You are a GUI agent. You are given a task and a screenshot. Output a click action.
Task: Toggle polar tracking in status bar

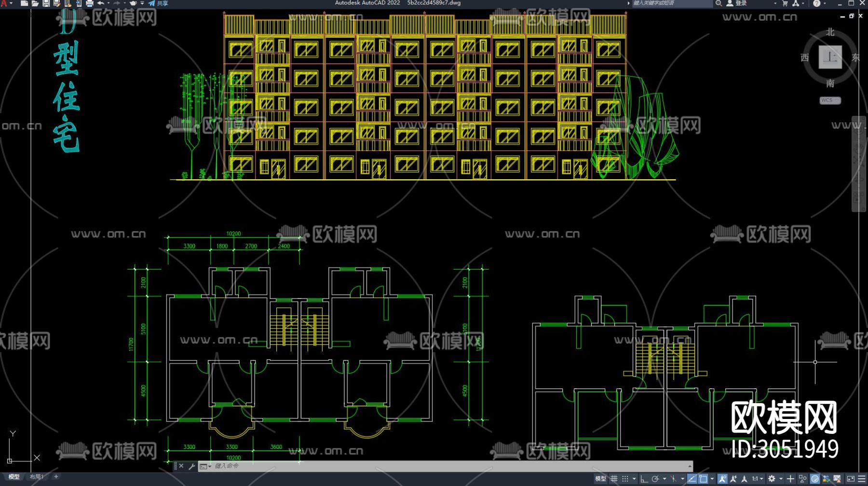[x=655, y=479]
